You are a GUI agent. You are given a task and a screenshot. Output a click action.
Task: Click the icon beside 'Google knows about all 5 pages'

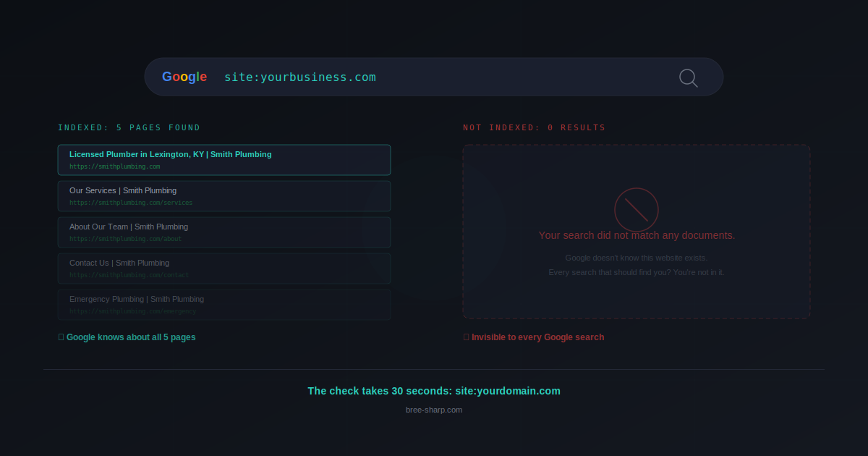(61, 337)
